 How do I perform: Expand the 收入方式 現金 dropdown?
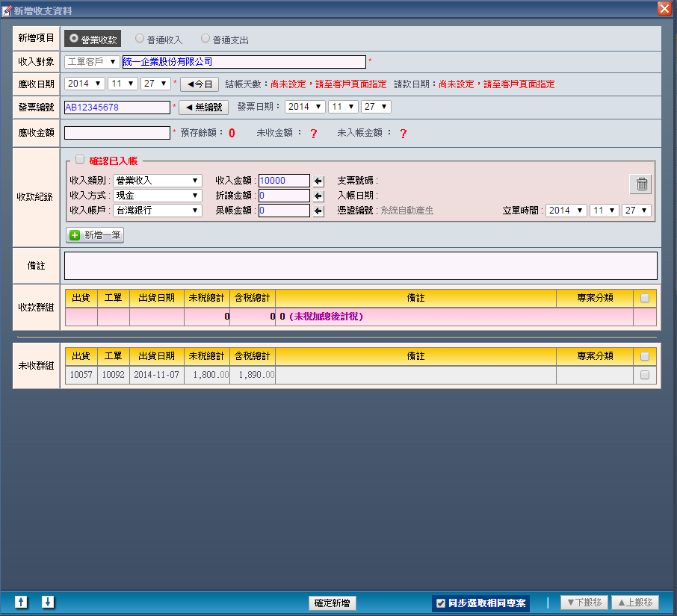point(158,196)
